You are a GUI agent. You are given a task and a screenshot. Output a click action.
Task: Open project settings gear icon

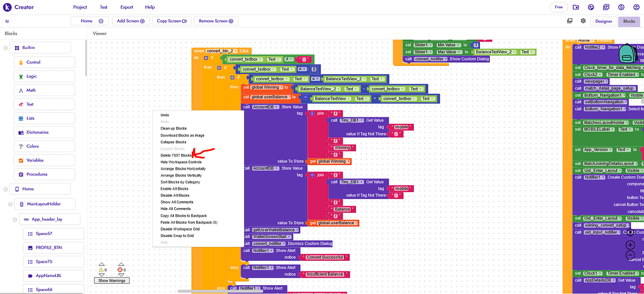pyautogui.click(x=583, y=21)
